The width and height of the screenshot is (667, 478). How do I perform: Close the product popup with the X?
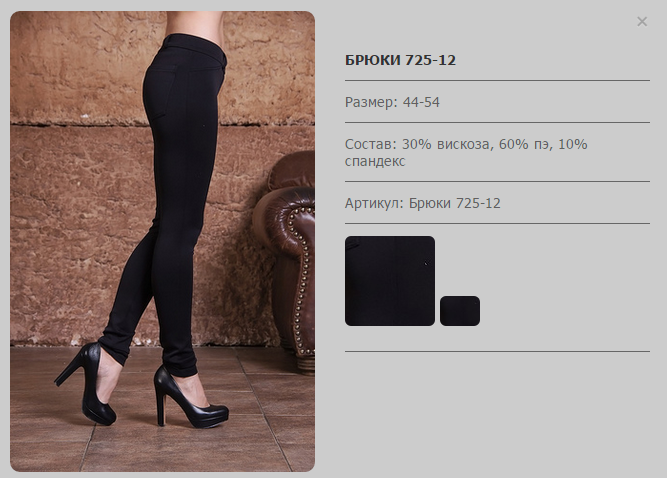point(642,21)
